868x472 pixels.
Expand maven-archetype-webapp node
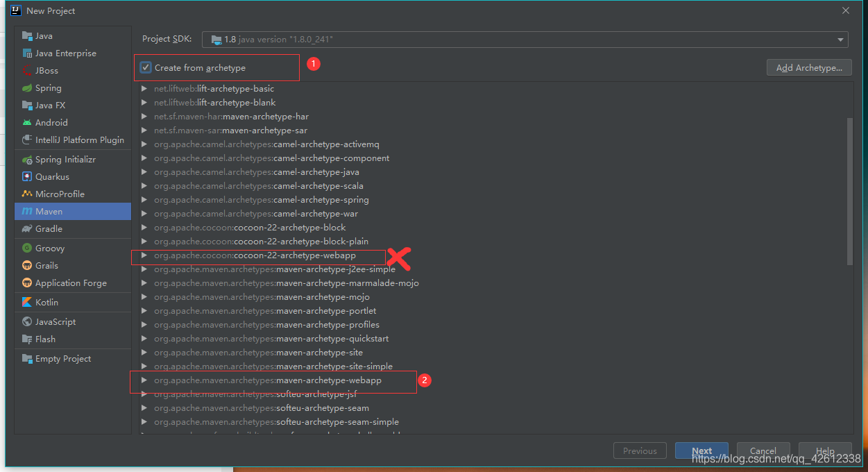(x=144, y=380)
